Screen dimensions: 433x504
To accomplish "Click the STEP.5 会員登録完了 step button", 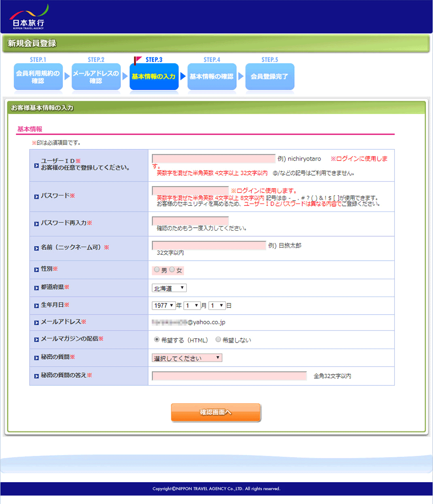I will click(270, 77).
